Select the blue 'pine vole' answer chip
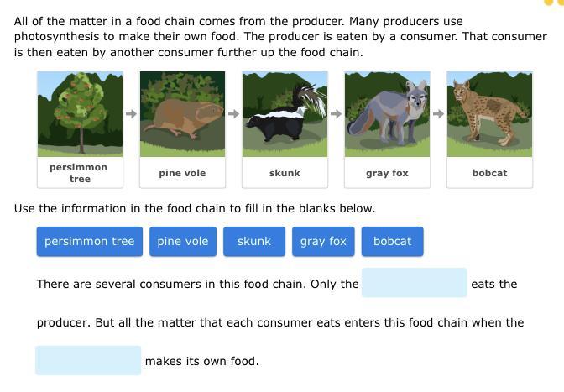The image size is (564, 392). (x=183, y=241)
